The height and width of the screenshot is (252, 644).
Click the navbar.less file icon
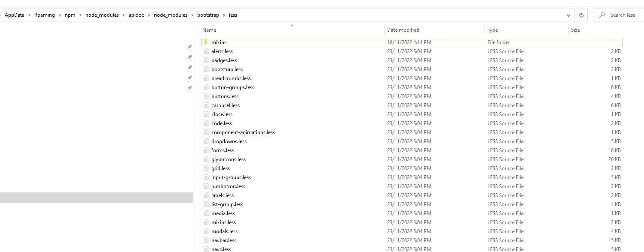pyautogui.click(x=206, y=240)
